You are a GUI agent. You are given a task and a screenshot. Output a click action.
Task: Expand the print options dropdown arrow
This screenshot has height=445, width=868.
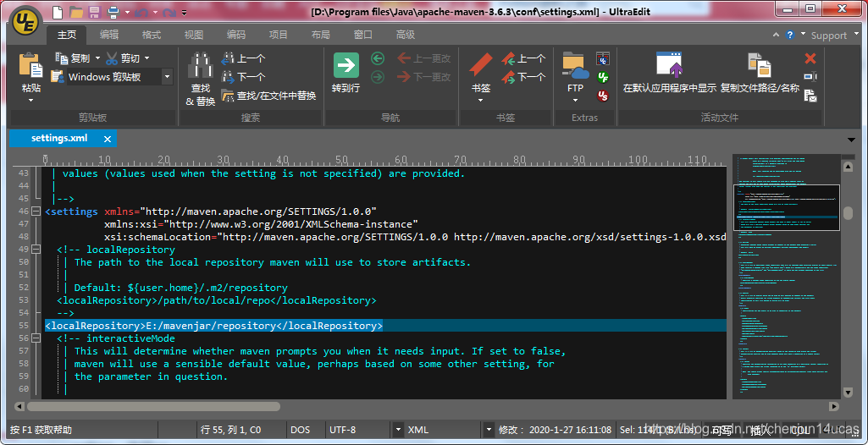pyautogui.click(x=127, y=12)
